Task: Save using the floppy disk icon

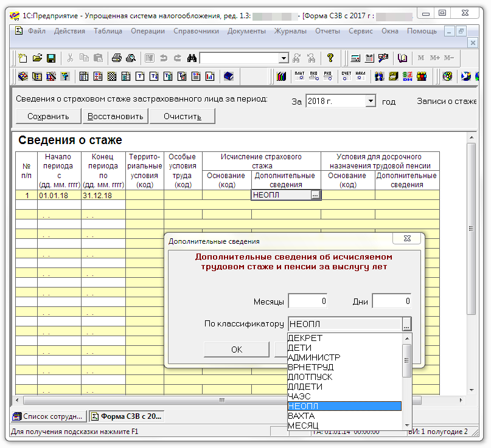Action: tap(51, 58)
